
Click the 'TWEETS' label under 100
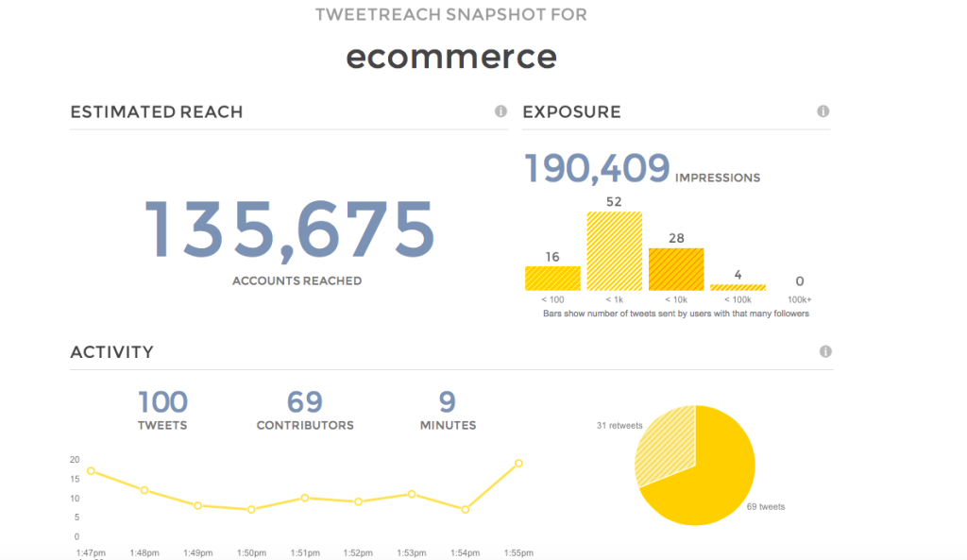(162, 426)
